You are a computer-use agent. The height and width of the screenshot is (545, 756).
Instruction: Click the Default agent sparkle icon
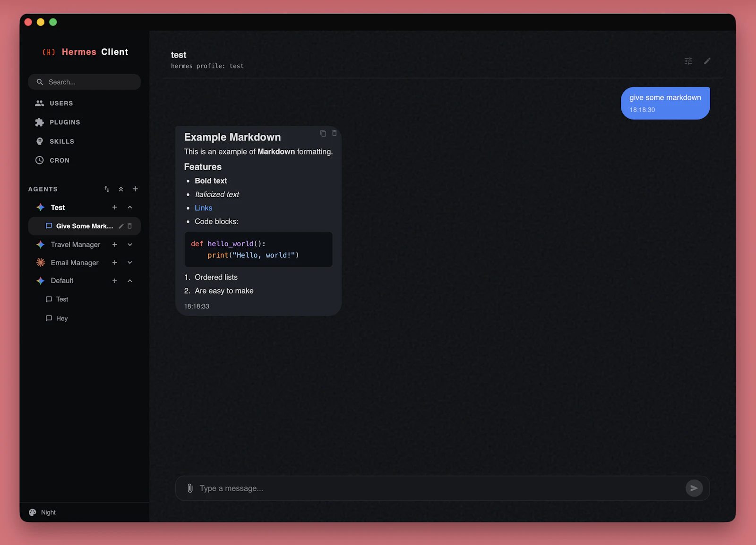(41, 281)
